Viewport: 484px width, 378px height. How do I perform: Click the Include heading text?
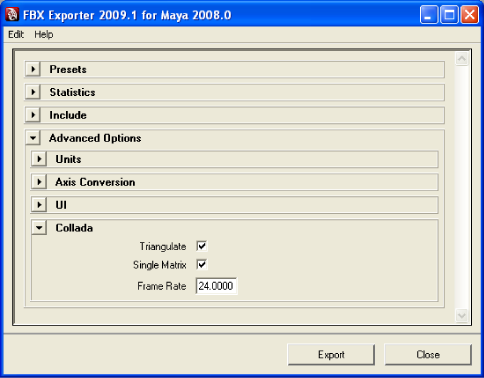point(68,115)
